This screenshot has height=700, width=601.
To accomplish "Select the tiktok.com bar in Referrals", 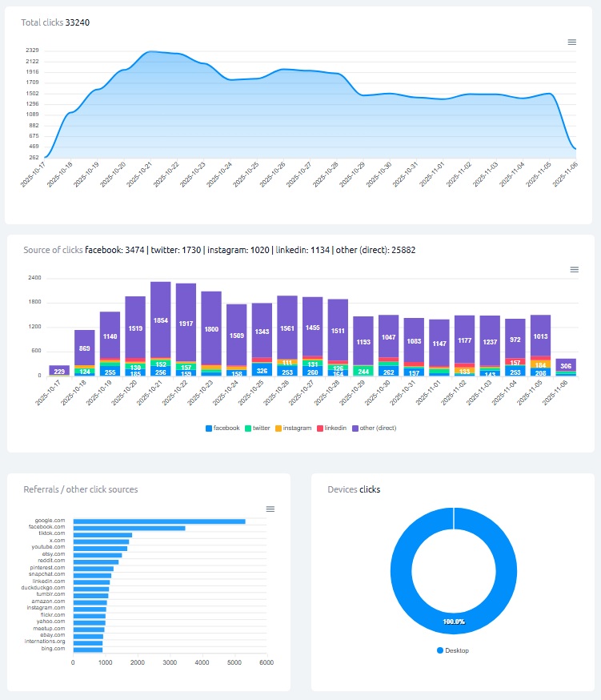I will [x=102, y=535].
